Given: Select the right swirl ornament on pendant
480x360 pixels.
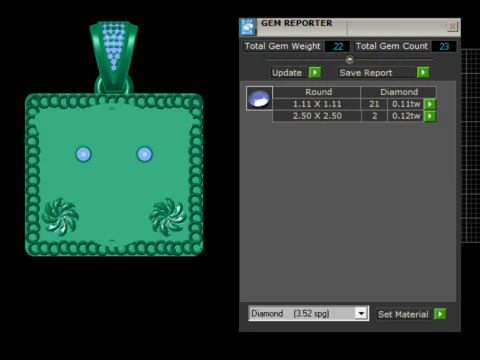Looking at the screenshot, I should [x=168, y=217].
